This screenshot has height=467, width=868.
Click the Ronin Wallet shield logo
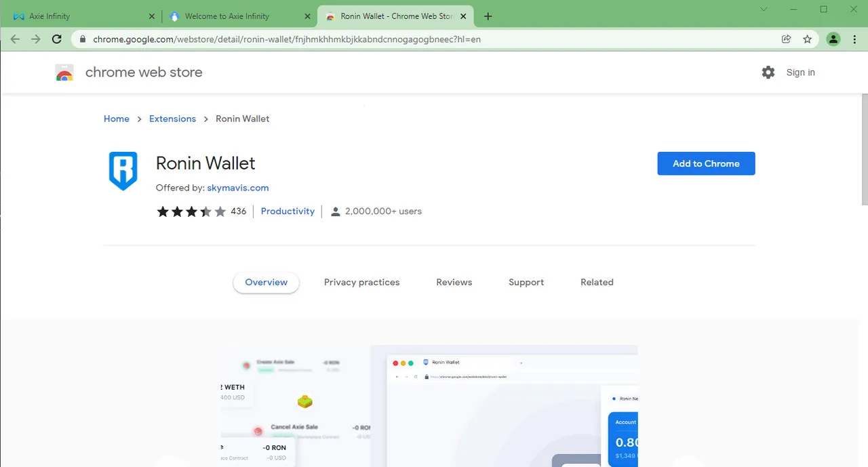click(x=123, y=171)
